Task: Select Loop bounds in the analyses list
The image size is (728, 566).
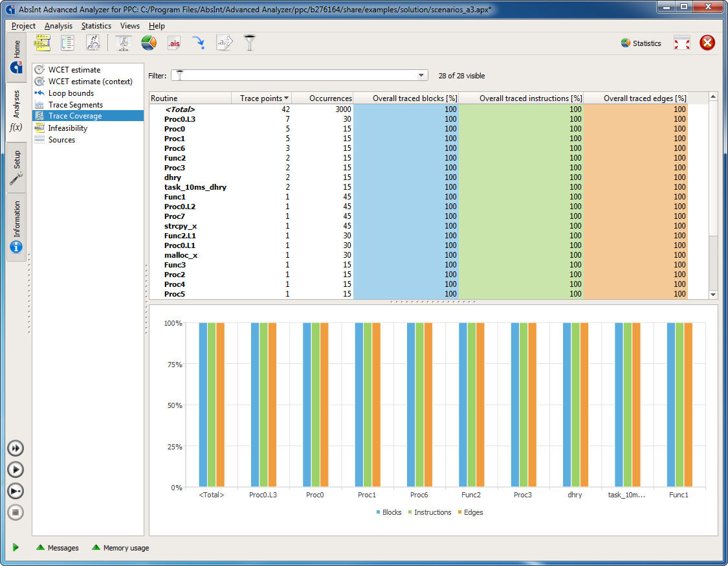Action: point(71,93)
